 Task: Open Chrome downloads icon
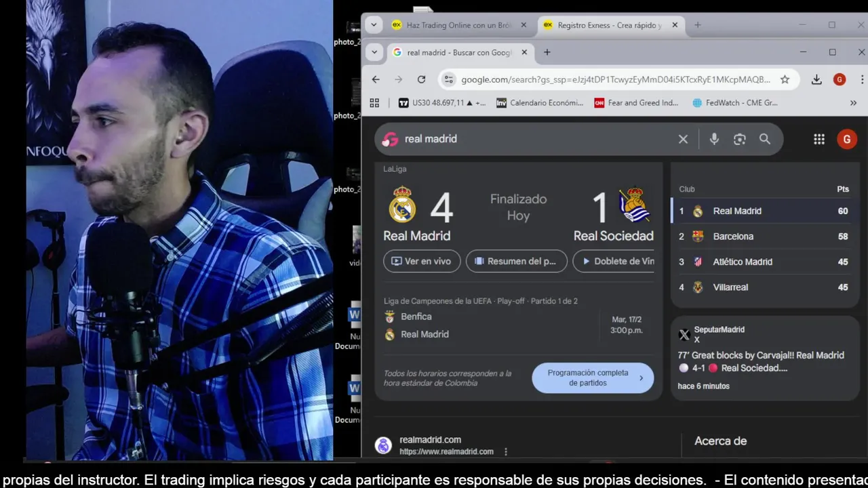click(816, 79)
